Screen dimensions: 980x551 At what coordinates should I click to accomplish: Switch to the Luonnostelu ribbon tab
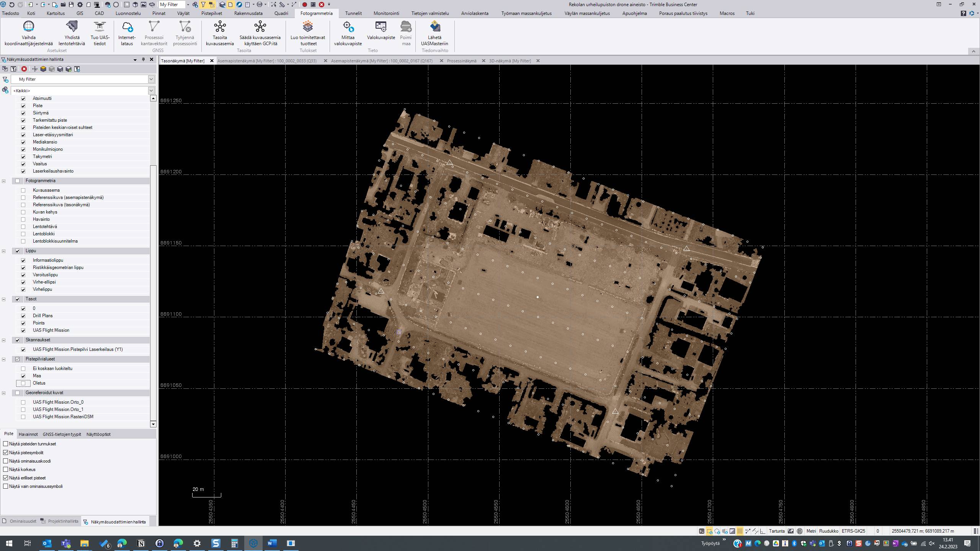pos(128,13)
